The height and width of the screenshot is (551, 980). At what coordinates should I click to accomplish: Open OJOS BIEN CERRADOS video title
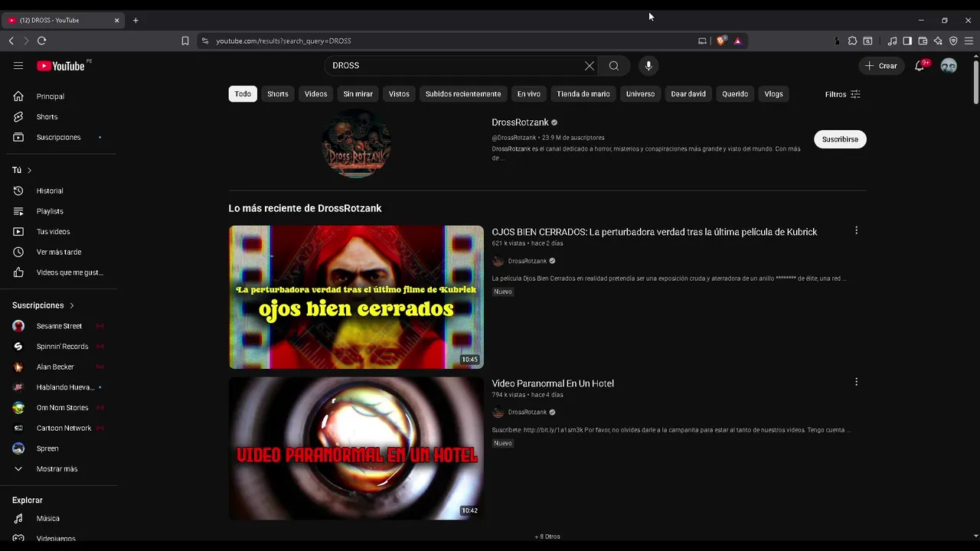pyautogui.click(x=655, y=232)
